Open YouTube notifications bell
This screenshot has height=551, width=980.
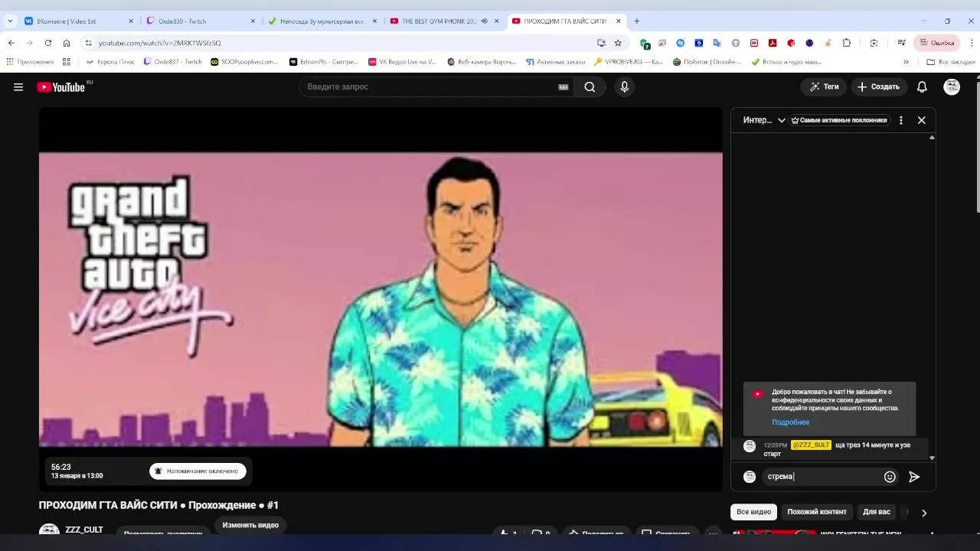point(922,87)
